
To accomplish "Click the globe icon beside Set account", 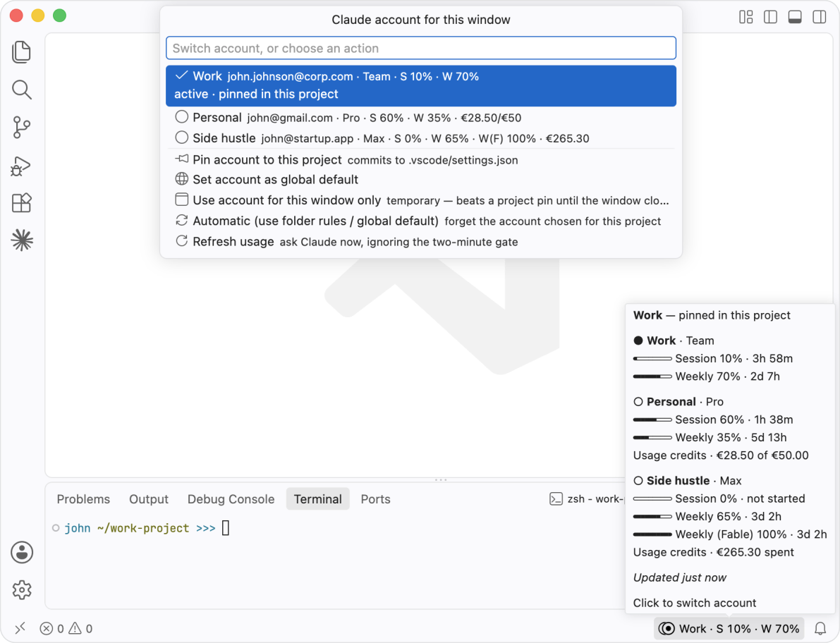I will click(181, 179).
